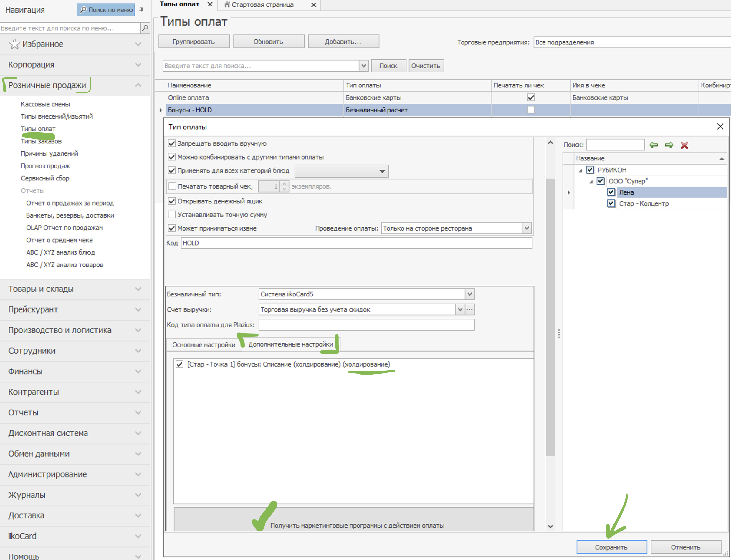Open Безналичный тип dropdown arrow
The height and width of the screenshot is (560, 731).
[469, 294]
